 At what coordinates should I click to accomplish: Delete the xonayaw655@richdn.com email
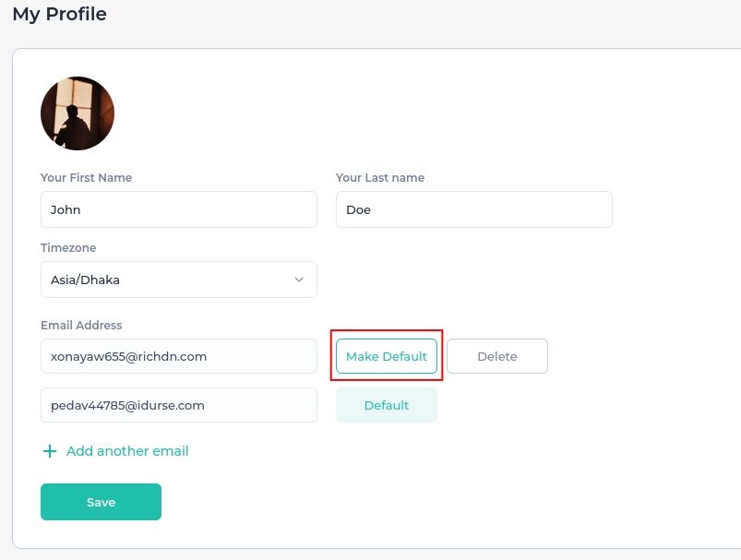[x=497, y=356]
